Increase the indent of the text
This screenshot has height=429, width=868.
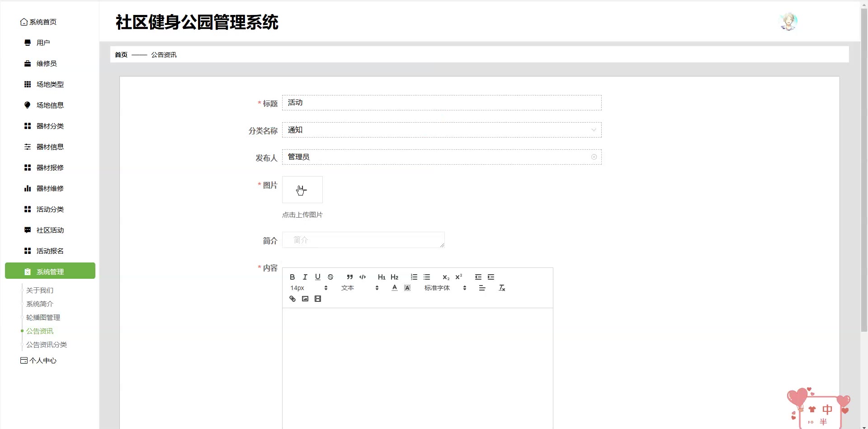pyautogui.click(x=491, y=277)
